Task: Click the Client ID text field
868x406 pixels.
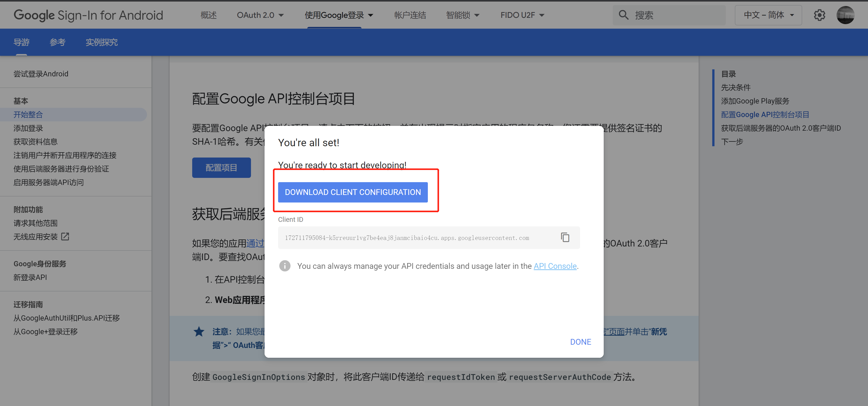Action: click(429, 237)
